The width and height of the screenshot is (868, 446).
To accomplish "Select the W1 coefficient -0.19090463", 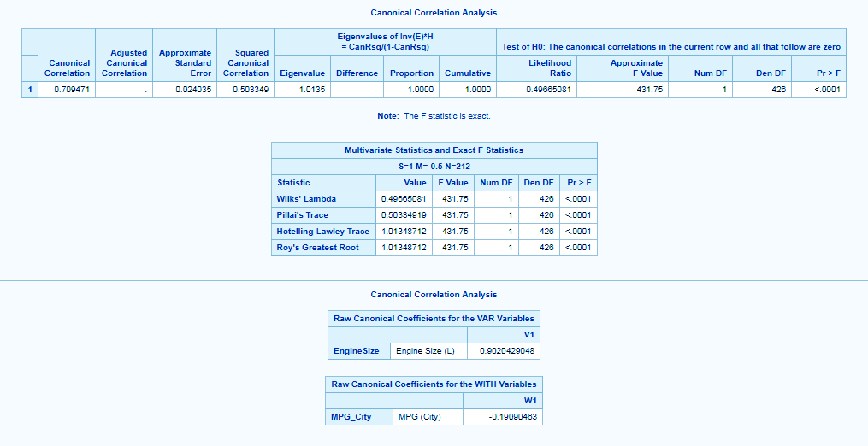I will click(513, 417).
